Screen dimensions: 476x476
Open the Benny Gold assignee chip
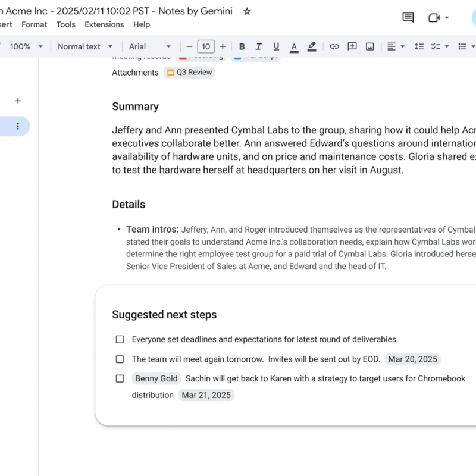click(156, 378)
